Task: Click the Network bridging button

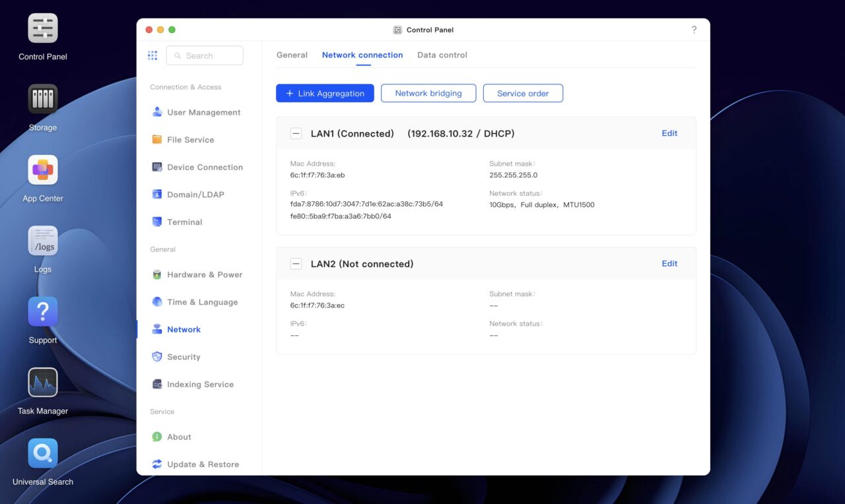Action: (x=428, y=94)
